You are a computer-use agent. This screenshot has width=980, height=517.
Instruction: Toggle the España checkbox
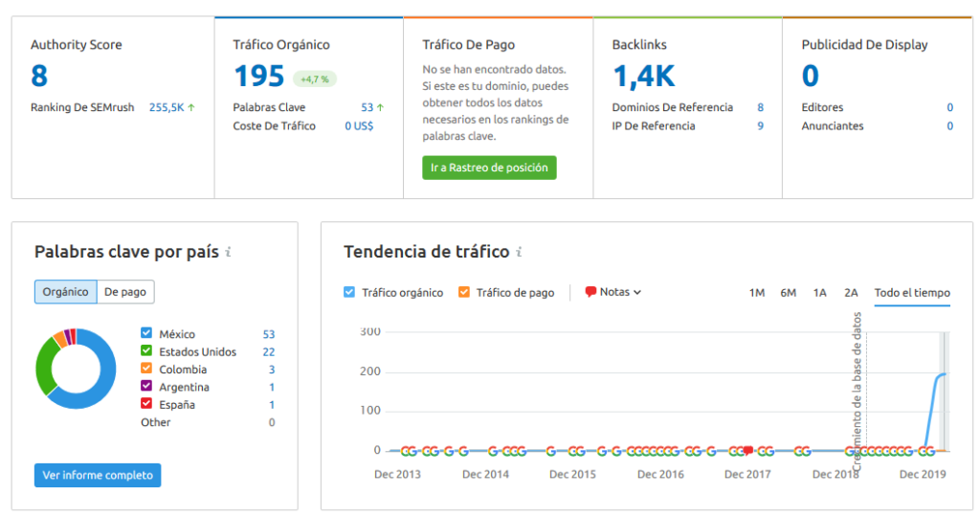(146, 403)
